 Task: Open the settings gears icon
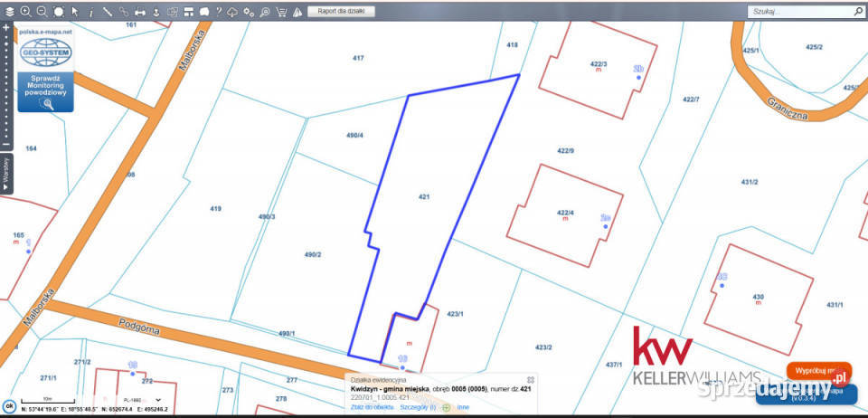pyautogui.click(x=249, y=12)
